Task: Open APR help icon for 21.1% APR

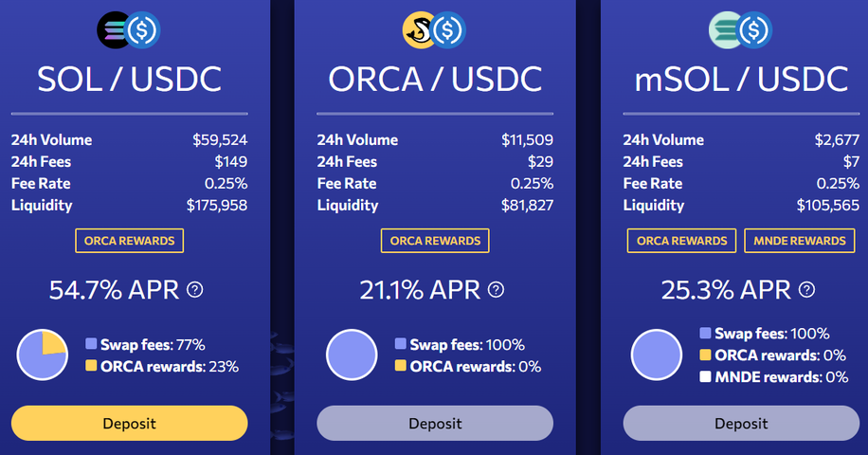Action: tap(496, 289)
